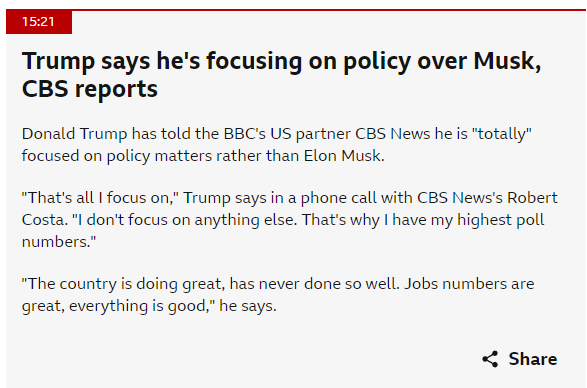Click the name 'Elon Musk' in the first paragraph
The image size is (587, 388).
click(344, 156)
